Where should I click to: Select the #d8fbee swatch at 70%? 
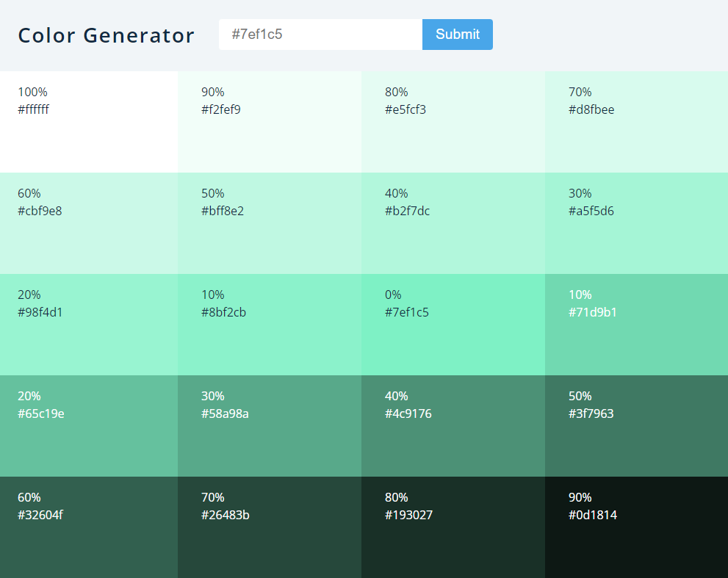(636, 121)
